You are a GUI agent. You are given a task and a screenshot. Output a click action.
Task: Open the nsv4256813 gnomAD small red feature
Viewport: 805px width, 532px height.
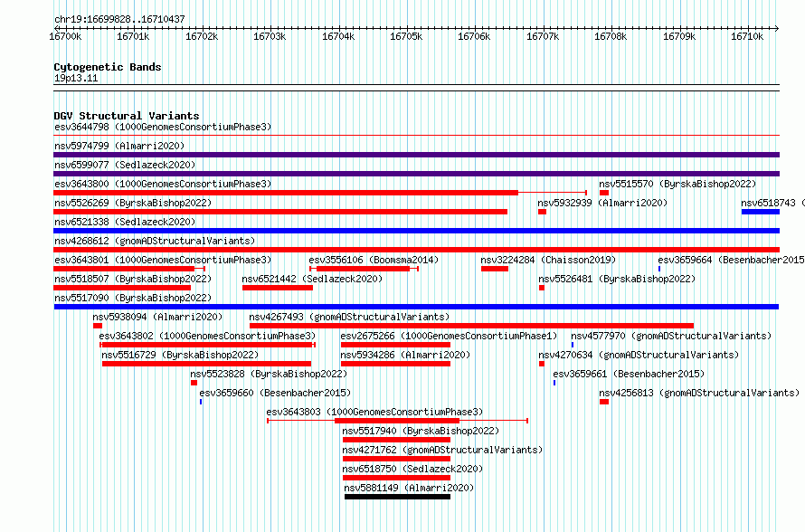604,402
